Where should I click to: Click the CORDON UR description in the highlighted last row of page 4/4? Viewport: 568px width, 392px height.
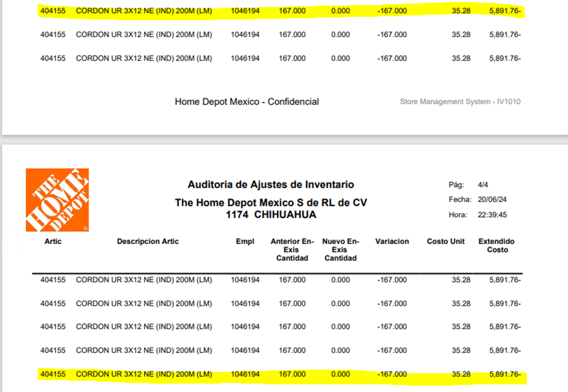coord(144,375)
